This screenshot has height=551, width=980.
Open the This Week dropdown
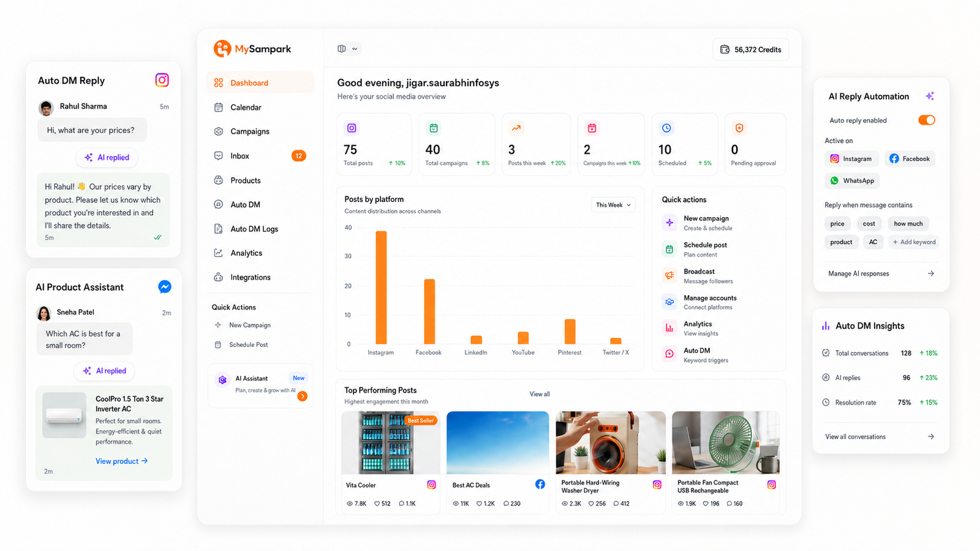click(x=613, y=205)
